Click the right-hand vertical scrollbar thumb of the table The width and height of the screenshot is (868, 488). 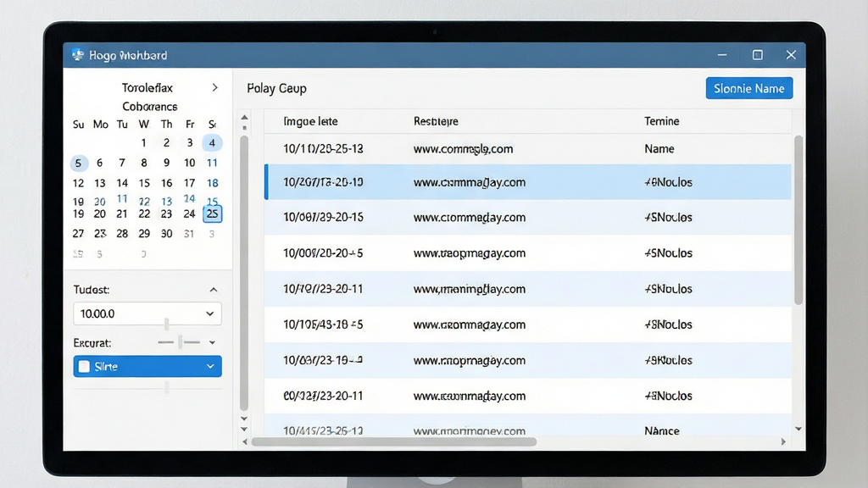click(x=798, y=220)
